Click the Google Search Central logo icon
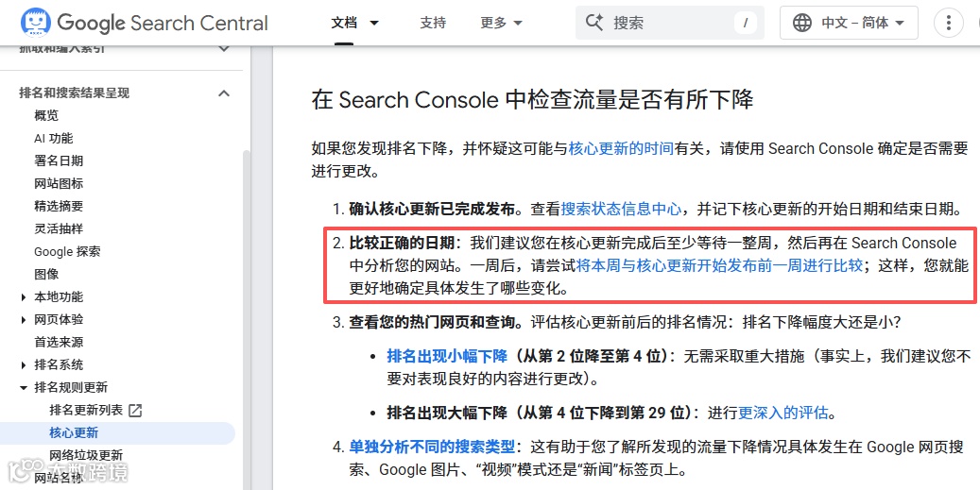Image resolution: width=980 pixels, height=490 pixels. pos(36,23)
